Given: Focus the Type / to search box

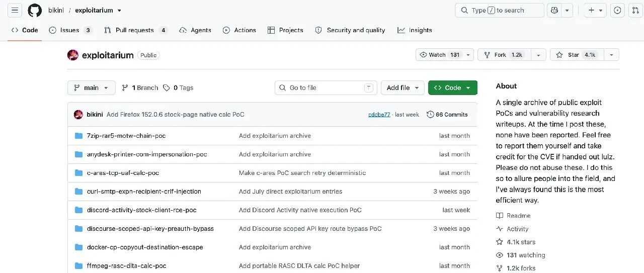Looking at the screenshot, I should pyautogui.click(x=500, y=10).
